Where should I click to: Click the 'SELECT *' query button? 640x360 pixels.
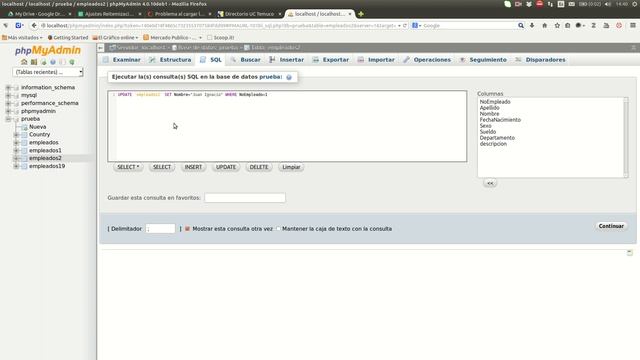click(x=128, y=167)
